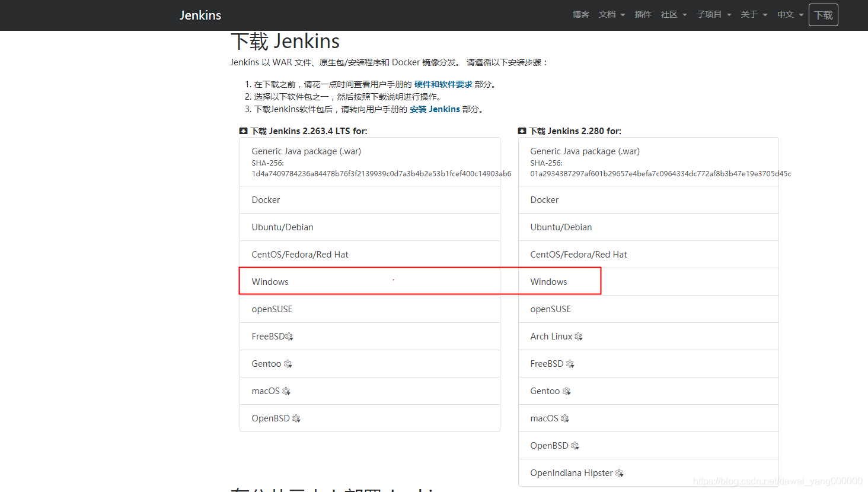This screenshot has height=492, width=868.
Task: Click the 下载 download button in navbar
Action: pyautogui.click(x=824, y=15)
